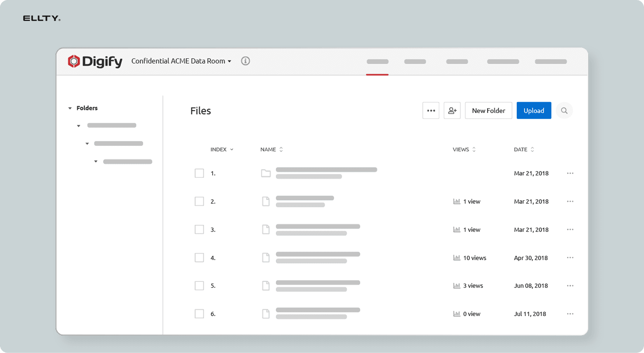Click the blue Upload button
Image resolution: width=644 pixels, height=353 pixels.
[533, 111]
